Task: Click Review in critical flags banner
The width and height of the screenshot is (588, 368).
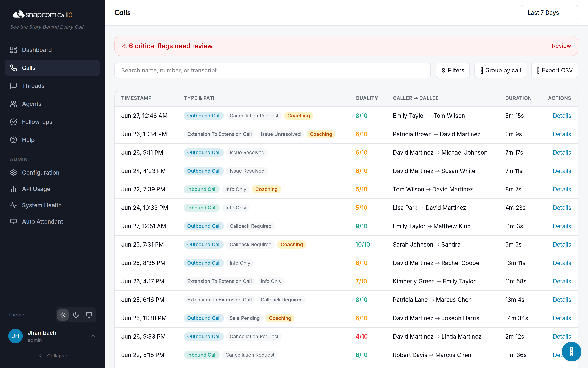Action: pyautogui.click(x=561, y=46)
